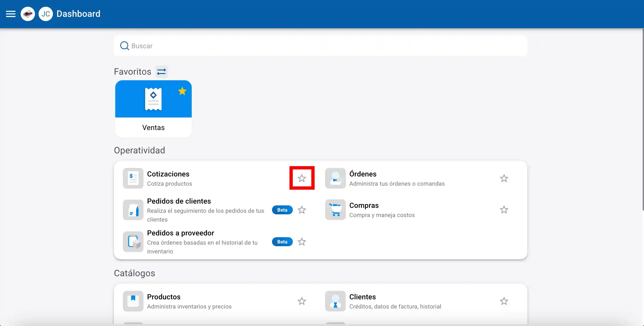The width and height of the screenshot is (644, 326).
Task: Click the Catálogos section heading
Action: click(135, 273)
